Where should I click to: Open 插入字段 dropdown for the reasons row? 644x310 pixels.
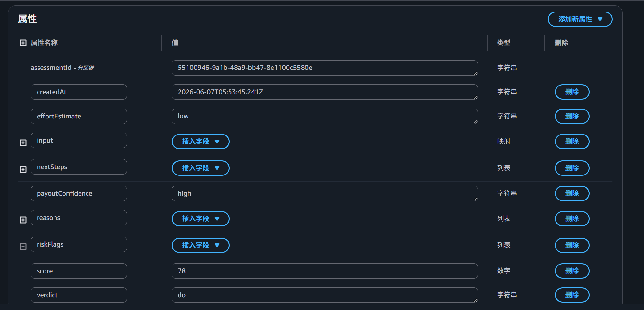tap(201, 219)
